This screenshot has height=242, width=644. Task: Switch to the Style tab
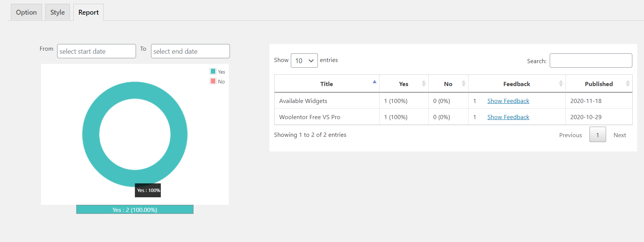[57, 12]
